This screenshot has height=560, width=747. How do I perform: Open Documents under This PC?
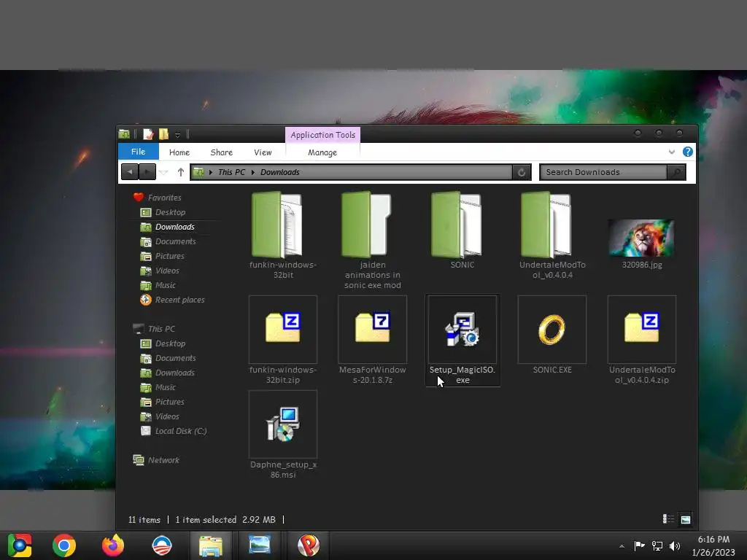[175, 358]
